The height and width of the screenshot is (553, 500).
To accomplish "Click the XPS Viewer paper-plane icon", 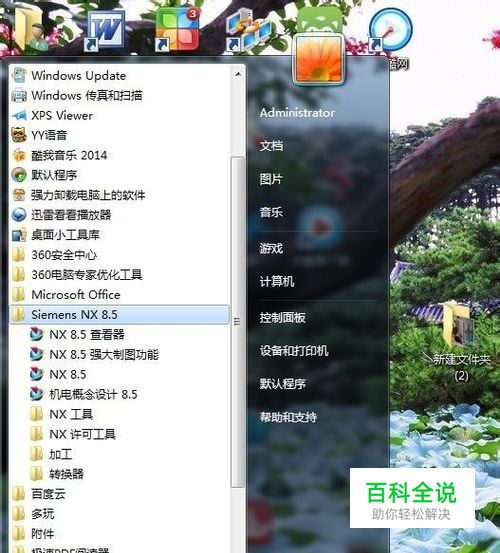I will 19,115.
